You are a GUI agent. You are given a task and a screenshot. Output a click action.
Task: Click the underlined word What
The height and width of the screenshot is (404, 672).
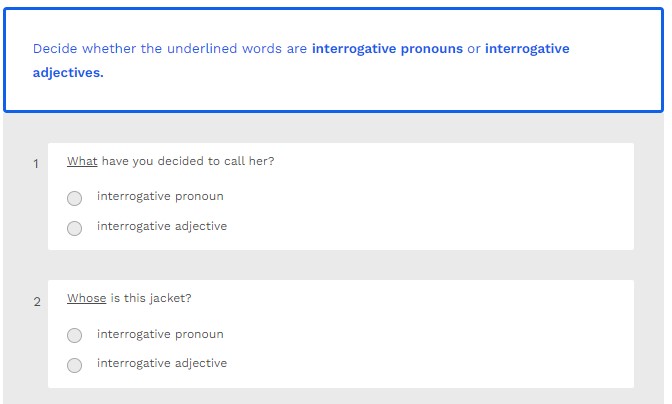[82, 161]
